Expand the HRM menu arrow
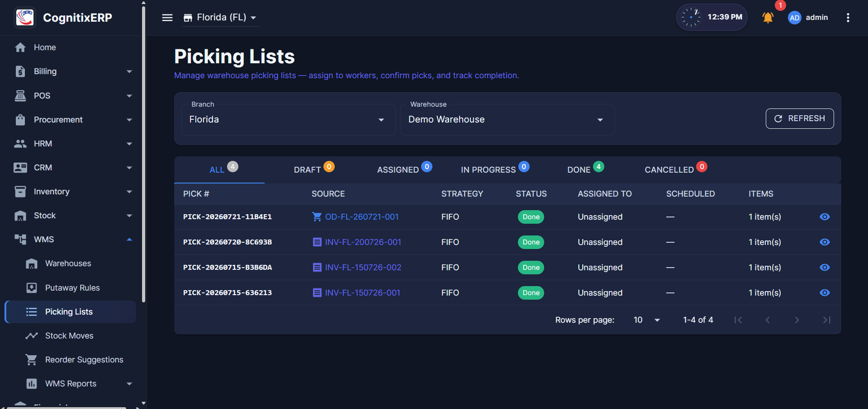The height and width of the screenshot is (409, 868). tap(129, 144)
